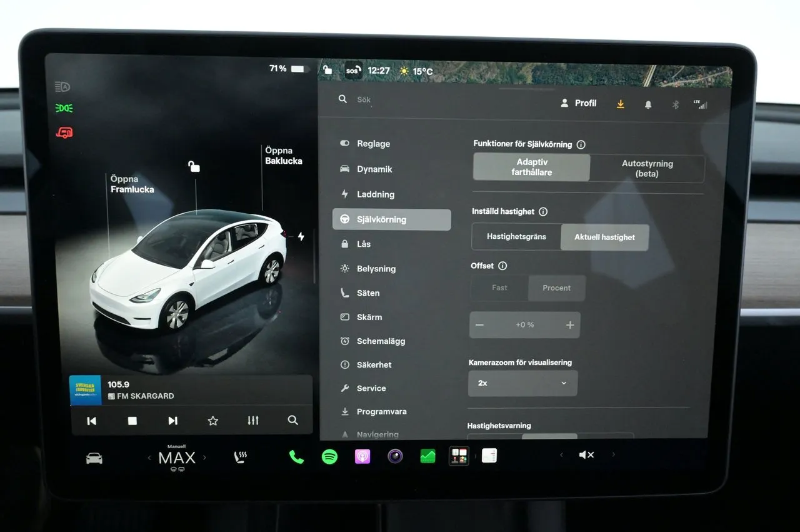Image resolution: width=800 pixels, height=532 pixels.
Task: Open the dashcam camera app icon
Action: coord(395,456)
